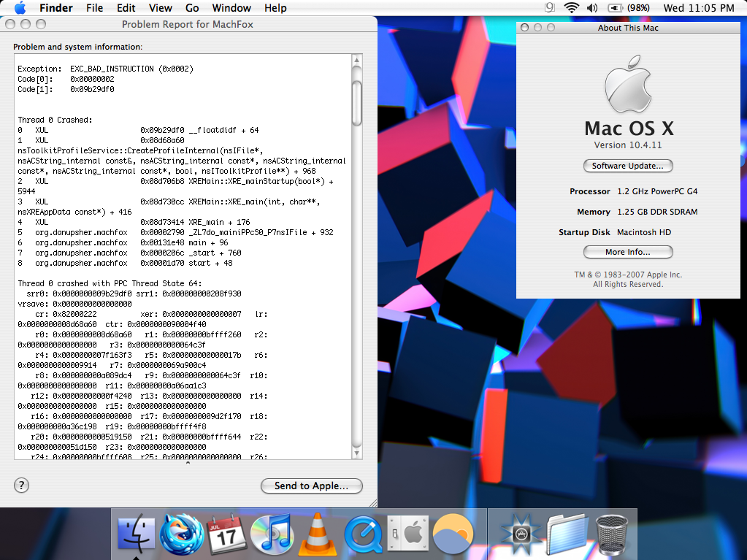Click 'Thread 0 crashed with PPC Thread State 64:' line
Image resolution: width=747 pixels, height=560 pixels.
[110, 283]
